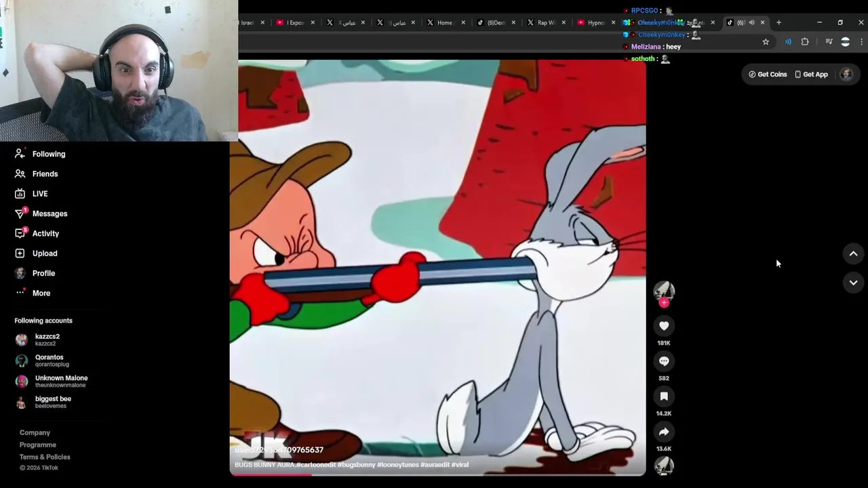Open your Profile page
Image resolution: width=868 pixels, height=488 pixels.
click(35, 273)
